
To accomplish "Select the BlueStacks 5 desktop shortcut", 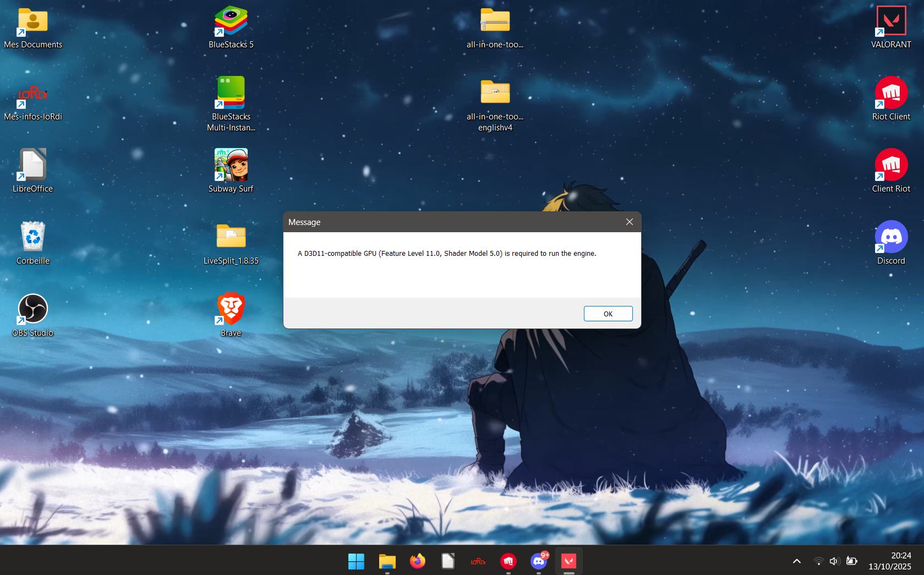I will tap(231, 28).
